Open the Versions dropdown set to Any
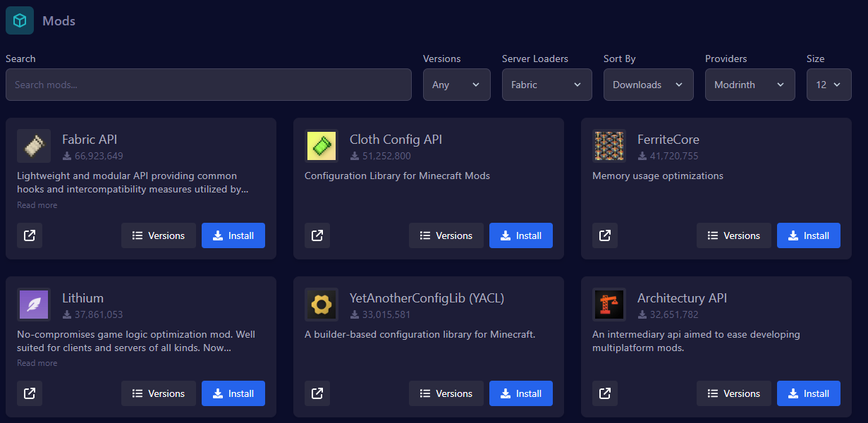The image size is (868, 423). [457, 85]
